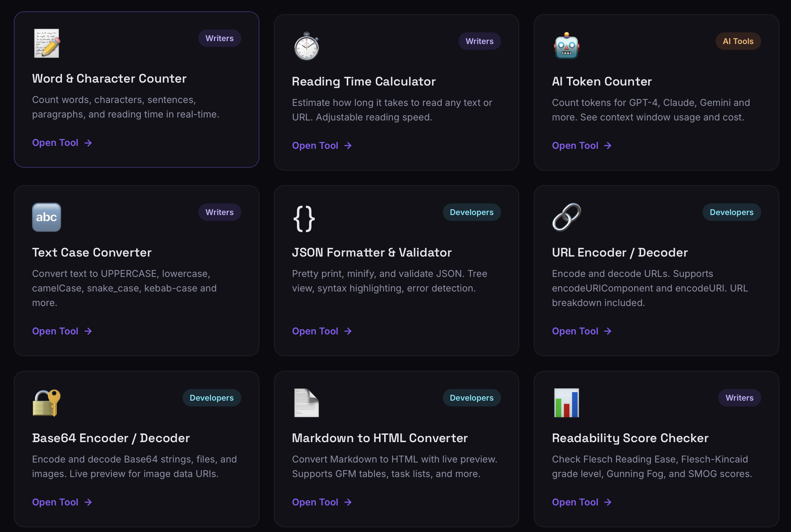Image resolution: width=791 pixels, height=532 pixels.
Task: Click the chain link icon for URL Encoder
Action: click(x=567, y=217)
